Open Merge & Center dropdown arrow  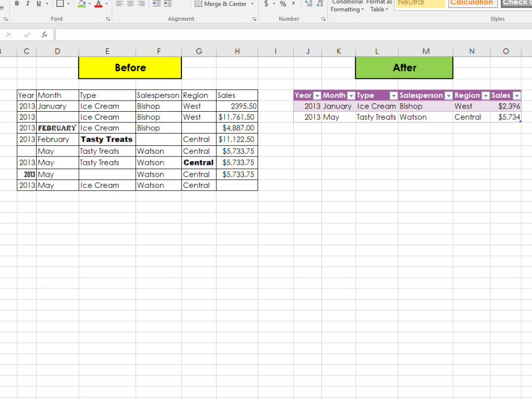click(252, 4)
